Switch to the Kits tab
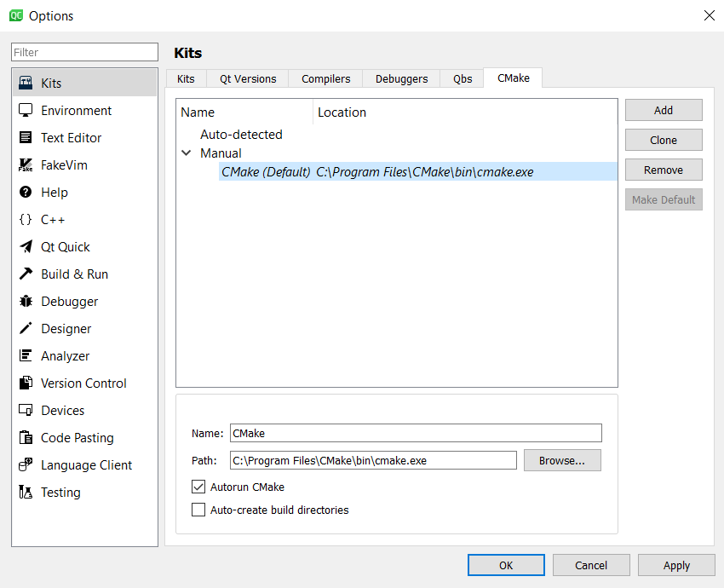Screen dimensions: 724x588 click(x=186, y=79)
